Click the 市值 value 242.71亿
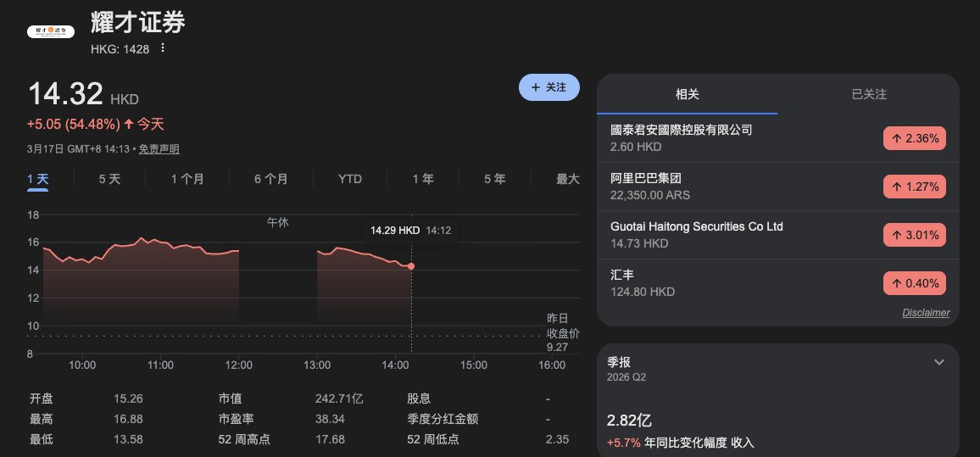Screen dimensions: 980x457 coord(339,398)
